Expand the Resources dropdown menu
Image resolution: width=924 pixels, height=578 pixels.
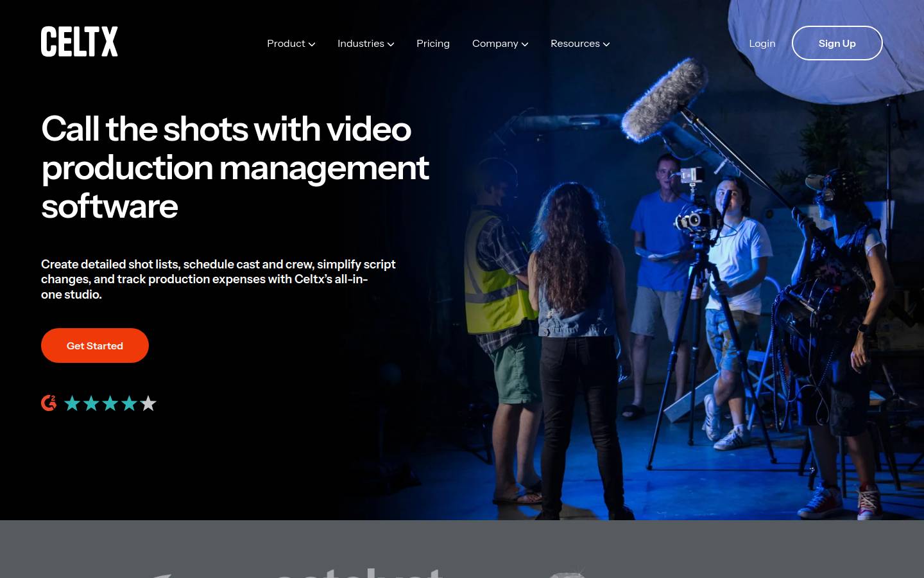(580, 44)
